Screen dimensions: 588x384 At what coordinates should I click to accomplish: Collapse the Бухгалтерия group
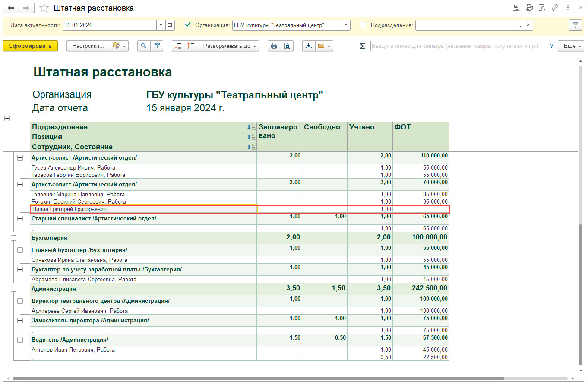[13, 238]
